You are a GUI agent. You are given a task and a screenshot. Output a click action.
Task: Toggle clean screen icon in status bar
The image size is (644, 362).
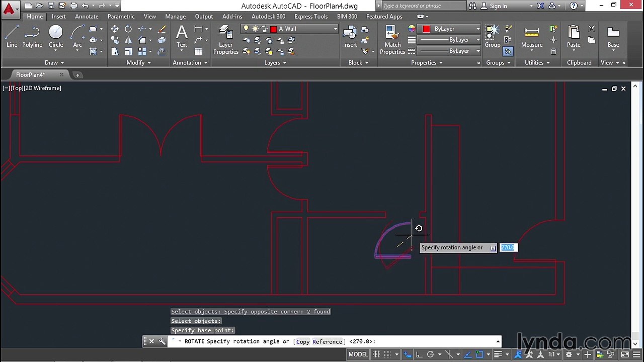click(x=624, y=354)
